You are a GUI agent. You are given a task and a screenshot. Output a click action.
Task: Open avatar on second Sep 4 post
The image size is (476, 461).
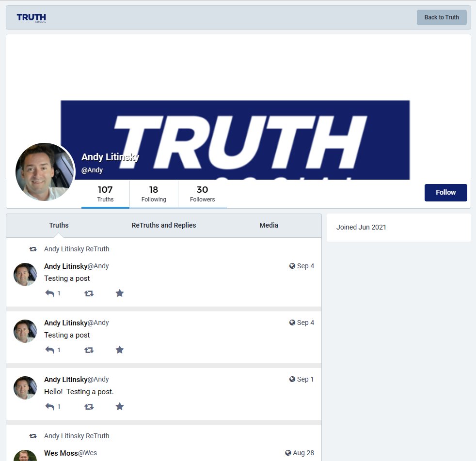click(x=25, y=331)
